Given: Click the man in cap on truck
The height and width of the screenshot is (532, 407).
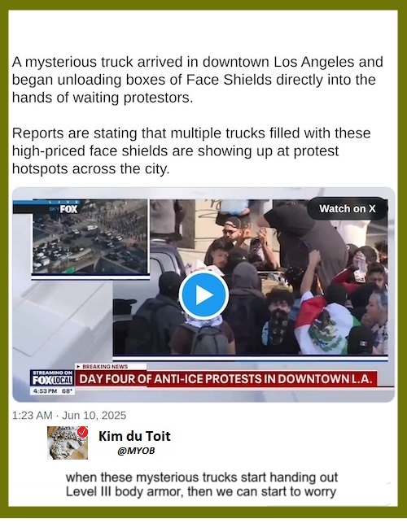Looking at the screenshot, I should [232, 234].
